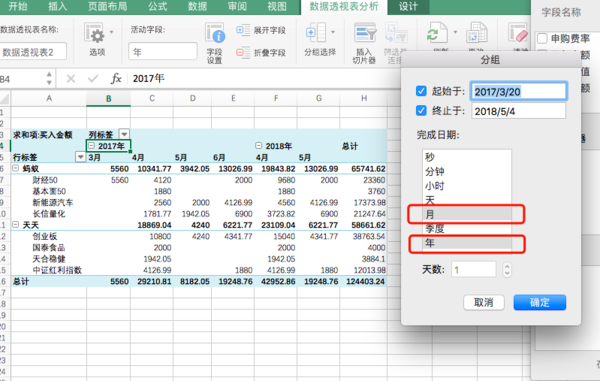This screenshot has width=600, height=381.
Task: Click the 创业板 row label
Action: tap(45, 236)
